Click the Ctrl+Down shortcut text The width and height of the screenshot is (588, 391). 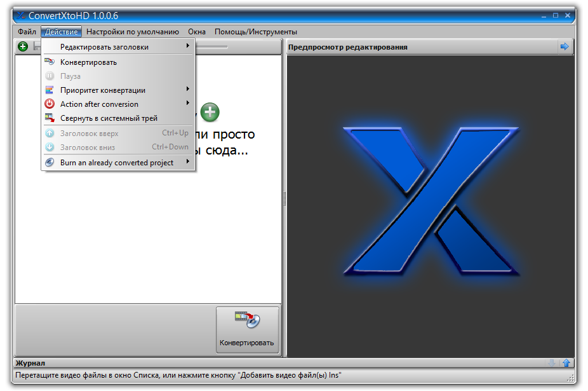point(170,147)
